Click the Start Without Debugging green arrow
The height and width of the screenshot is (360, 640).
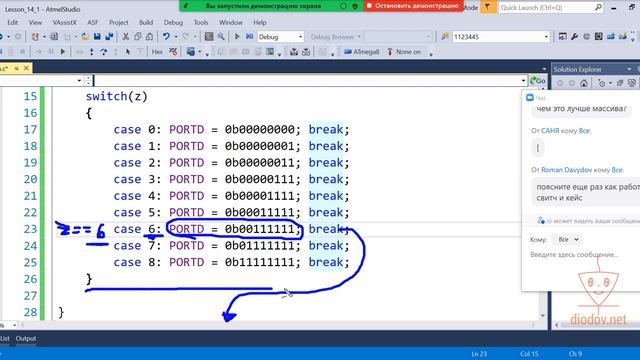pyautogui.click(x=237, y=37)
